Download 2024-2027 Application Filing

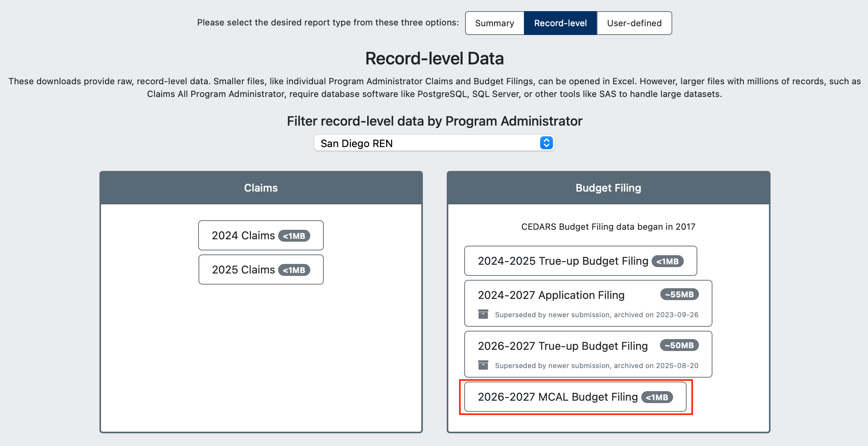tap(551, 295)
